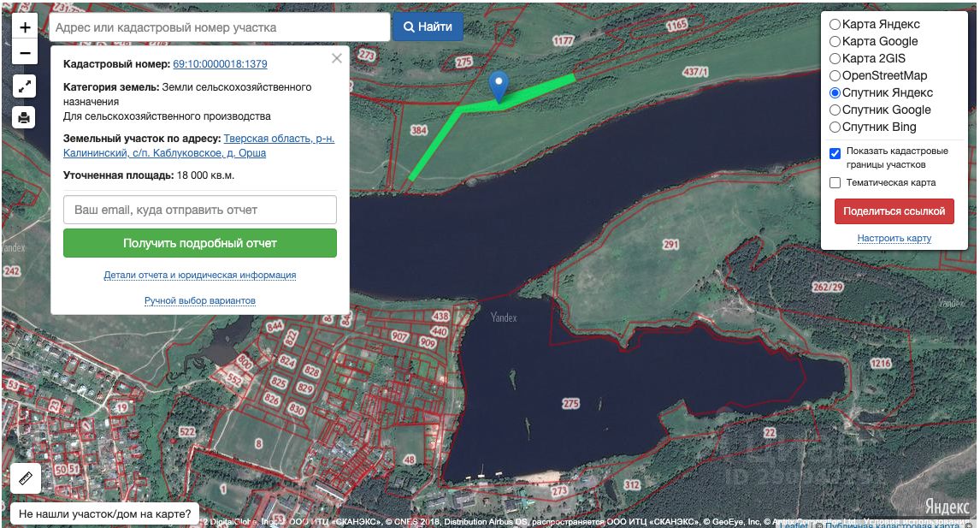Click Не нашли участок/дом на карте? button
The width and height of the screenshot is (980, 528).
click(x=105, y=514)
